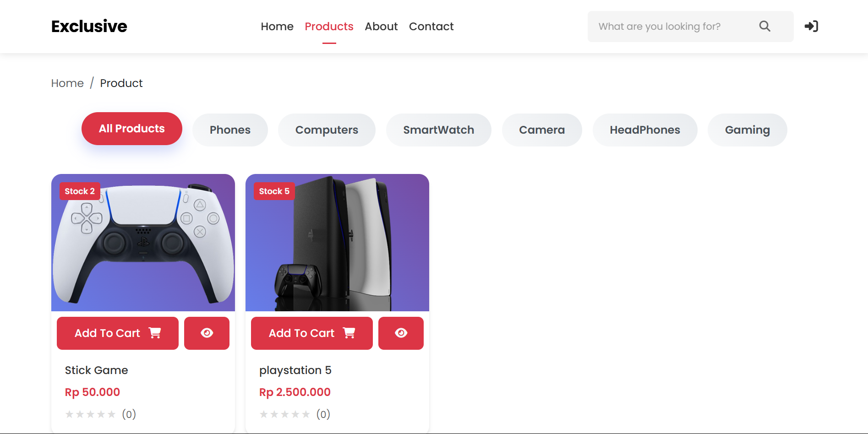The width and height of the screenshot is (868, 434).
Task: Click the login arrow icon
Action: tap(811, 26)
